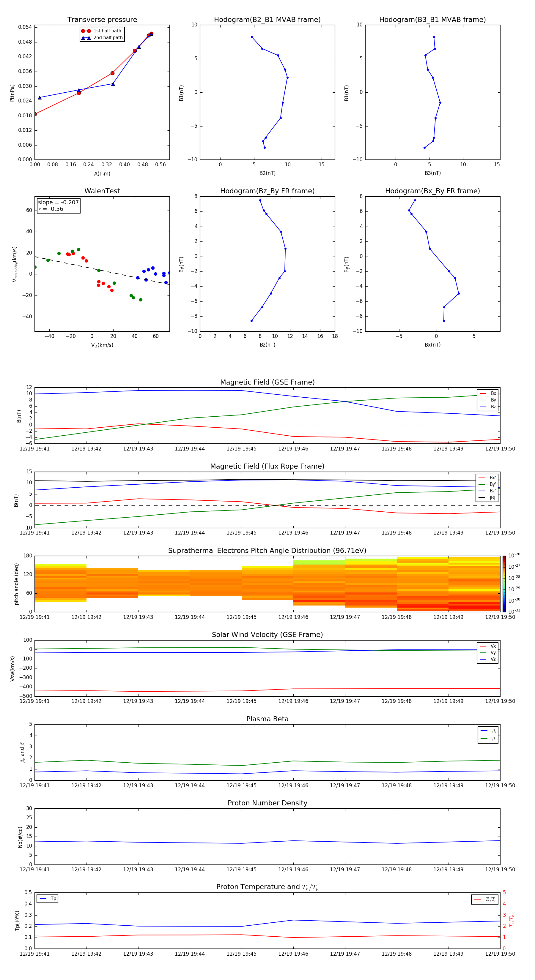Image resolution: width=535 pixels, height=980 pixels.
Task: Click the "βp and β" y-axis label
Action: click(x=22, y=752)
